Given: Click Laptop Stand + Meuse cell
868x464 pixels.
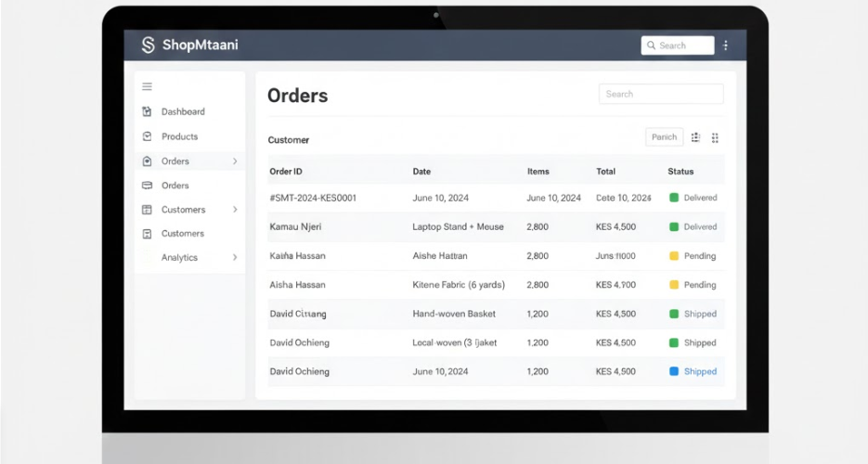Looking at the screenshot, I should click(458, 226).
